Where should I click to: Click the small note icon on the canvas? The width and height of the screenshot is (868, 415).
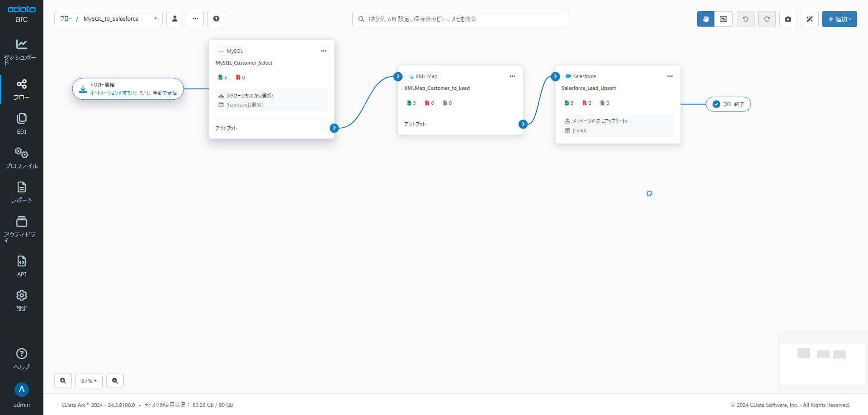[649, 194]
